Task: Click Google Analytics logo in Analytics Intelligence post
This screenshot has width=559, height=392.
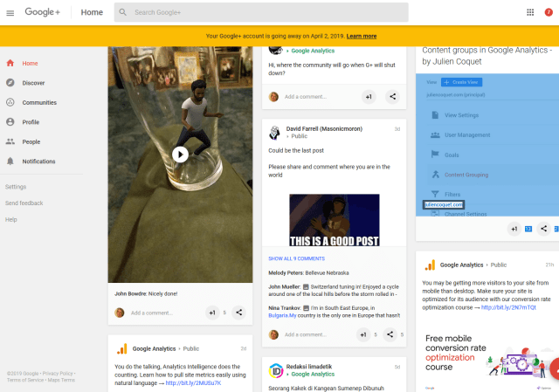Action: [122, 348]
